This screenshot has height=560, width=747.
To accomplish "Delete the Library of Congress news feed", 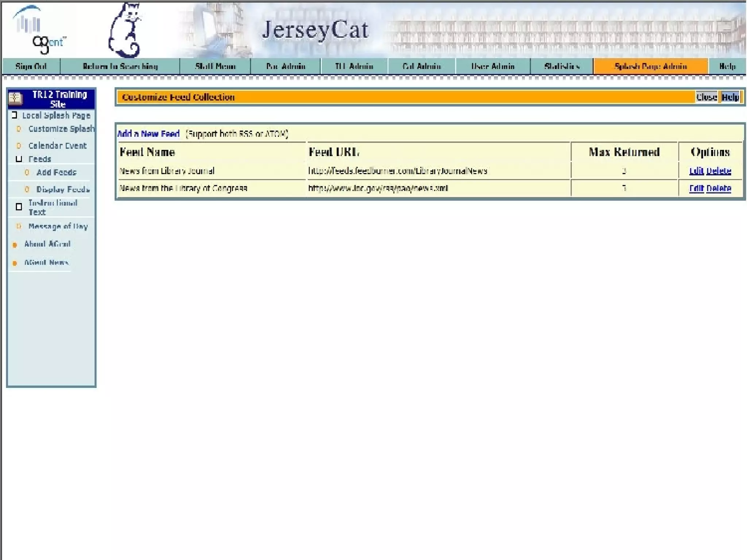I will point(719,188).
